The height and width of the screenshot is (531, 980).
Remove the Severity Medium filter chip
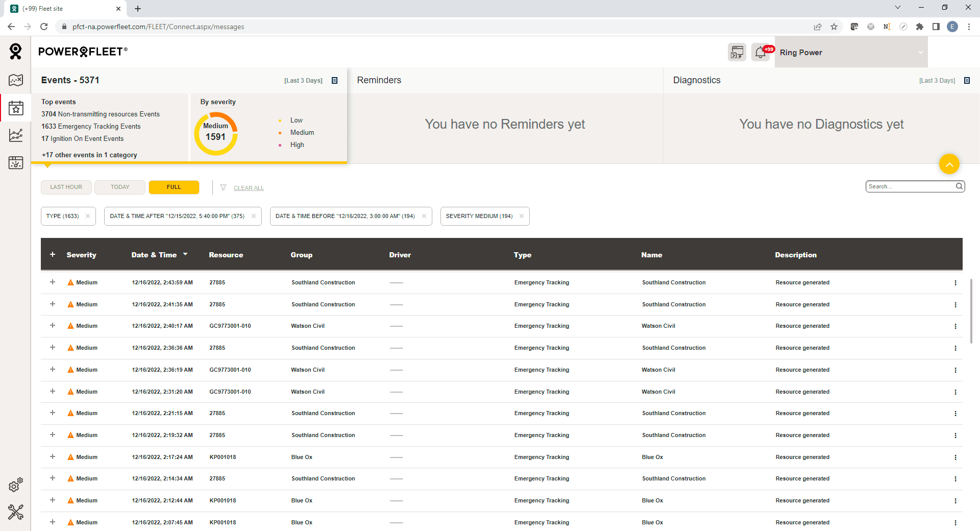[x=522, y=216]
